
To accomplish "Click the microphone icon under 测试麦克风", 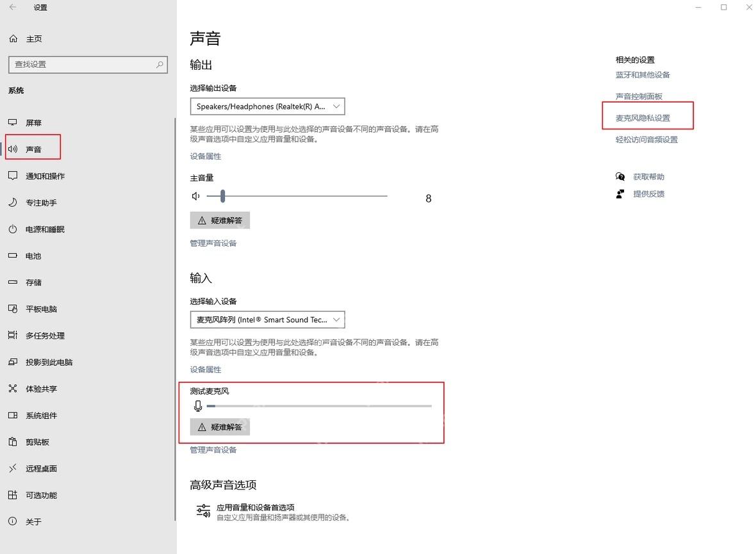I will pyautogui.click(x=198, y=406).
